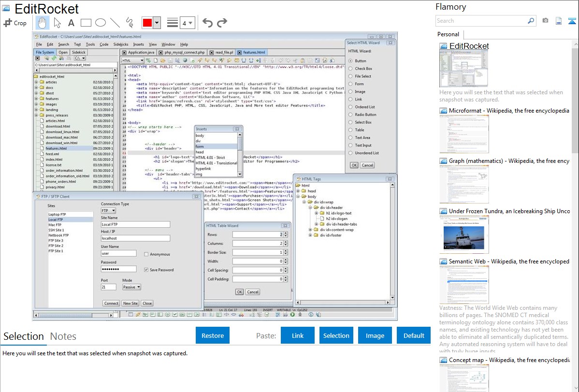Open the Semantic Web Wikipedia snapshot title
This screenshot has width=579, height=392.
tap(509, 261)
